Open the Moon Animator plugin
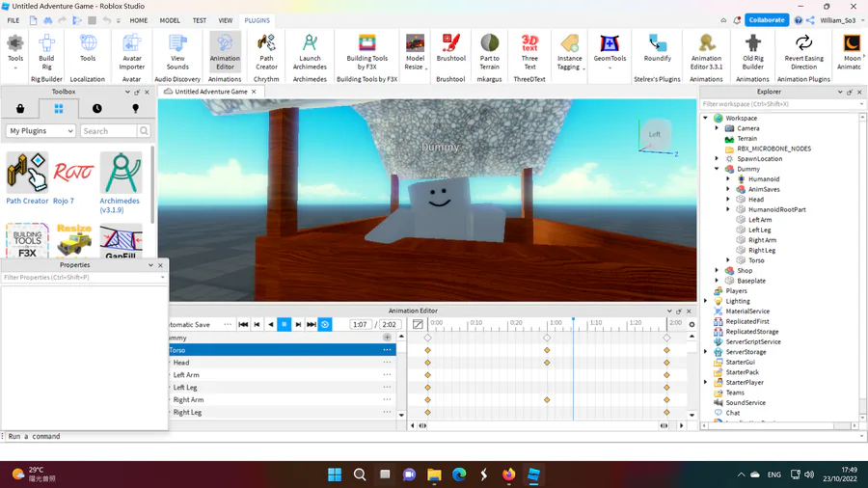The image size is (868, 488). click(852, 52)
